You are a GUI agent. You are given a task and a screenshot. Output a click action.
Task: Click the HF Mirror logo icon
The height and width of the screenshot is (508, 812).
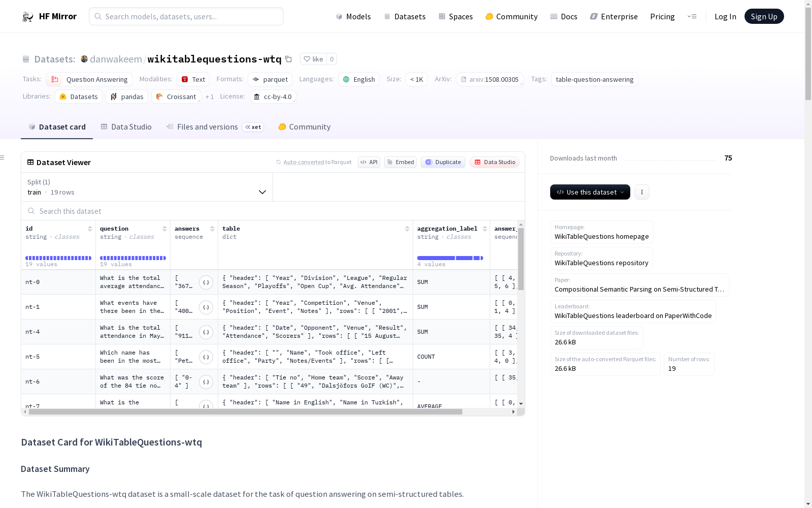(28, 16)
